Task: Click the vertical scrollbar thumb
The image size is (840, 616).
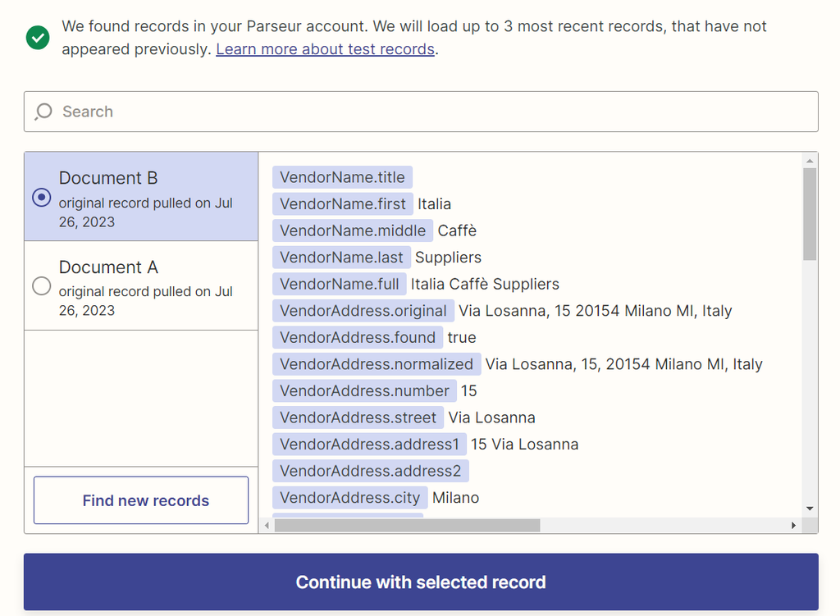Action: pos(810,205)
